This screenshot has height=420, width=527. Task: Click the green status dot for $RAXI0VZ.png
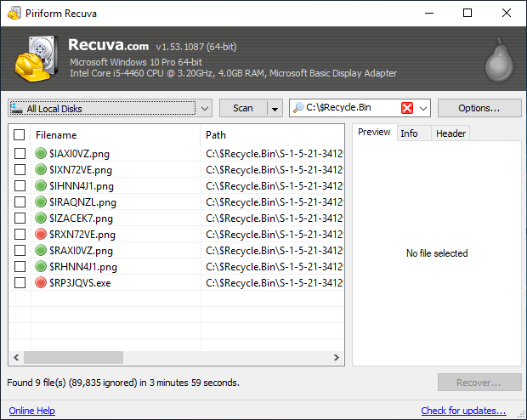(x=41, y=250)
